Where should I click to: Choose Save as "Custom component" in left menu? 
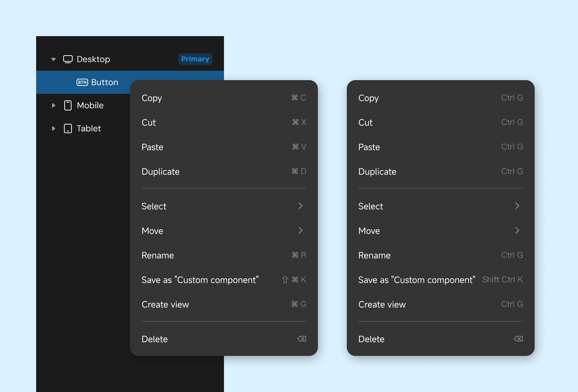pyautogui.click(x=224, y=280)
